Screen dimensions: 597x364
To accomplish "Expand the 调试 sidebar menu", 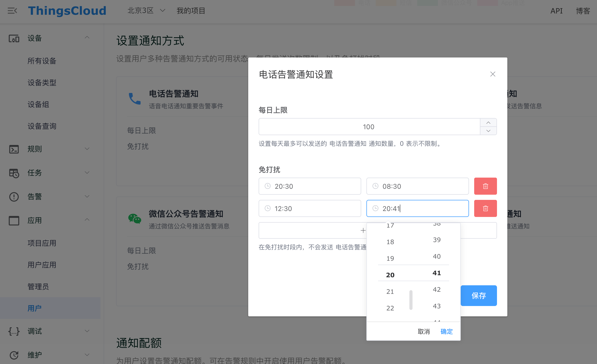I will (87, 331).
